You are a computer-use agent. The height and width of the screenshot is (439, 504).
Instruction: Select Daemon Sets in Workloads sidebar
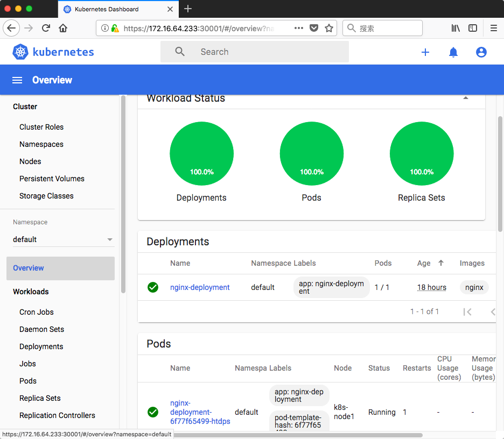click(x=41, y=329)
